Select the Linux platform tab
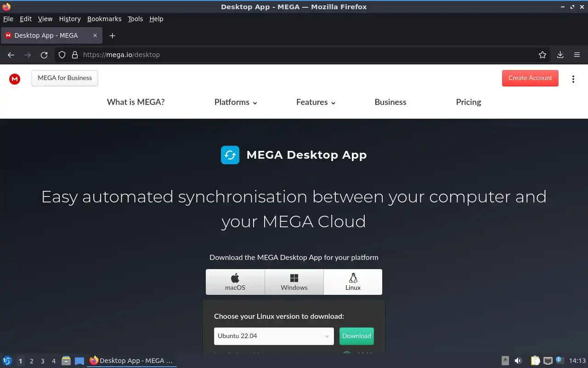Screen dimensions: 588x368 353,282
